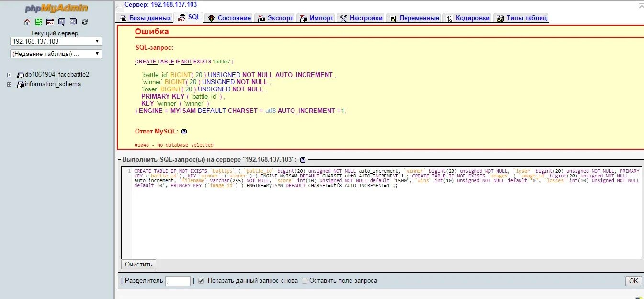Expand the information_schema tree node
644x299 pixels.
(x=10, y=85)
